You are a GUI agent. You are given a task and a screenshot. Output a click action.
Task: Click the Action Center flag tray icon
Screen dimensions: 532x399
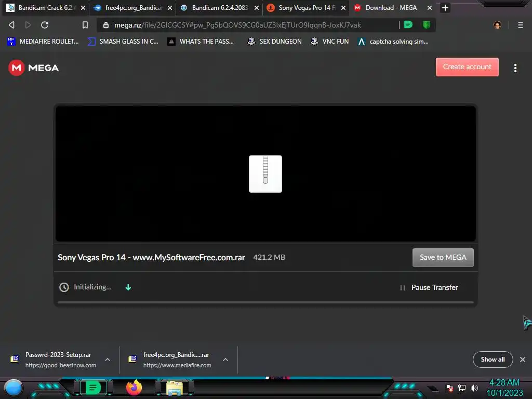click(x=449, y=388)
